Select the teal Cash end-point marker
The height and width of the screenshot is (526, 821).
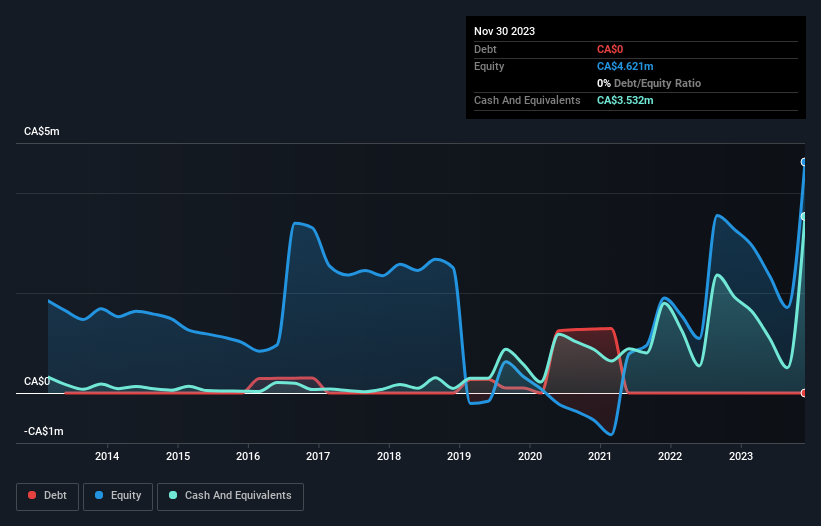click(804, 216)
